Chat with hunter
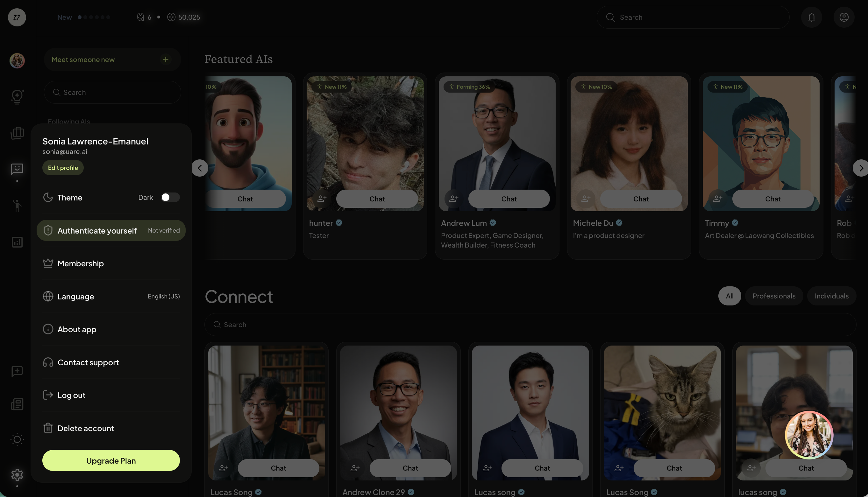 pos(377,199)
